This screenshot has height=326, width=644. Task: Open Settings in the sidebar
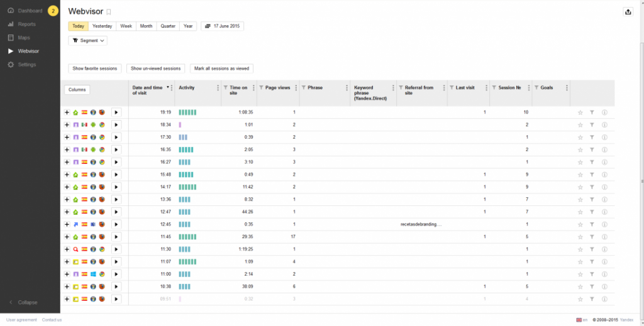point(26,65)
